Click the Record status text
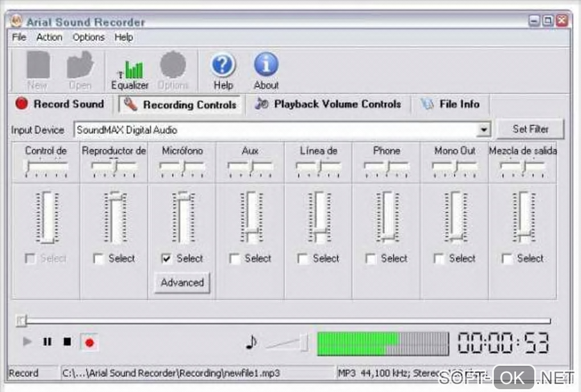The width and height of the screenshot is (581, 392). (x=23, y=373)
